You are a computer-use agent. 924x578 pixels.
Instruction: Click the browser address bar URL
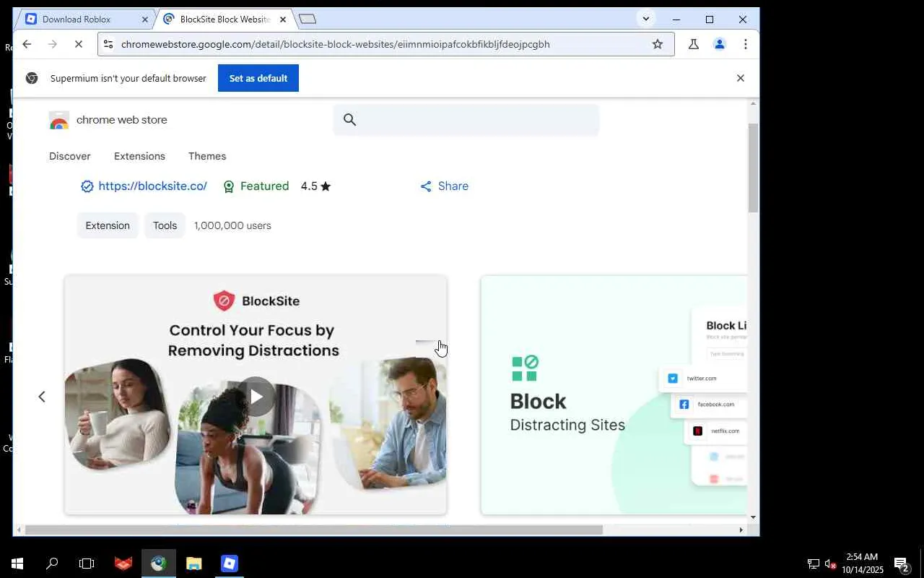coord(336,44)
